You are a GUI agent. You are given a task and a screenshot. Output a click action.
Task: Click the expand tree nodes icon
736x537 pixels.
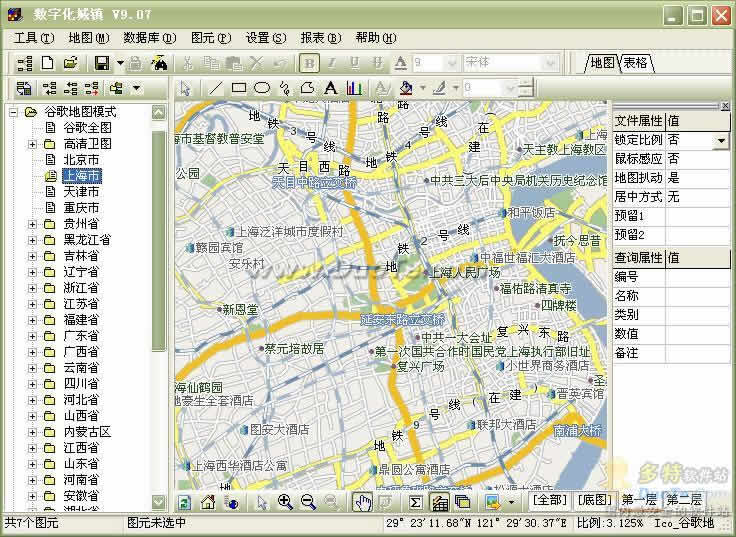[x=49, y=88]
